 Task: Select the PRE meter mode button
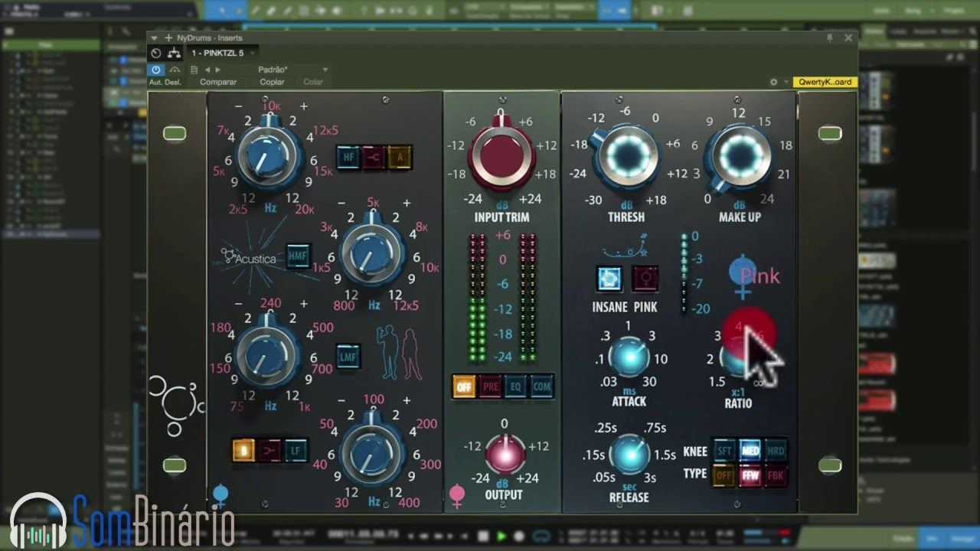tap(491, 386)
